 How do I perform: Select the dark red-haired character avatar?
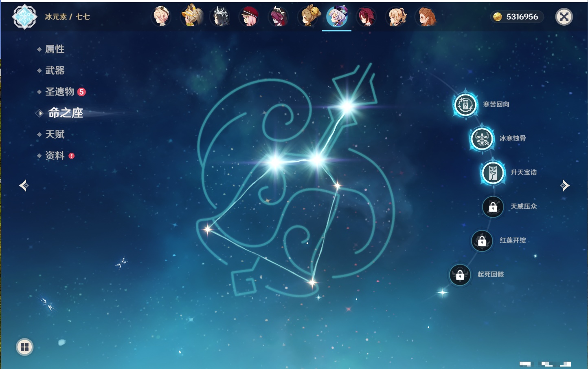pos(366,17)
